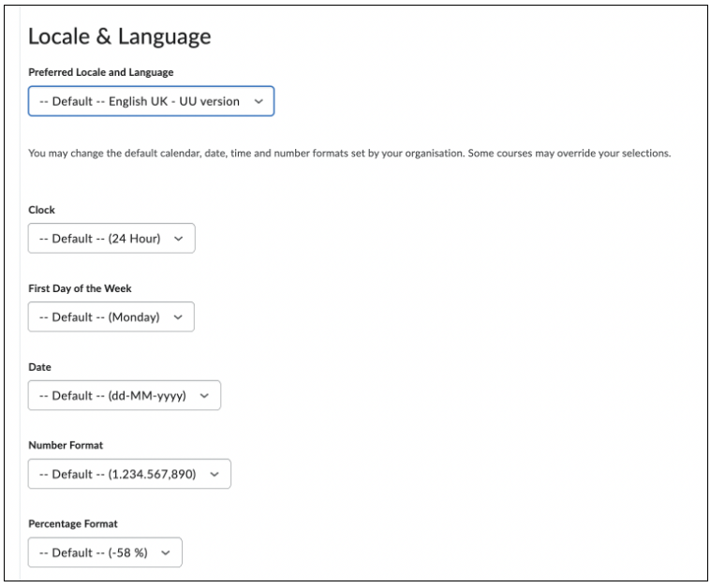Open the Default (-58 %) percentage selector
The width and height of the screenshot is (711, 588).
coord(105,552)
